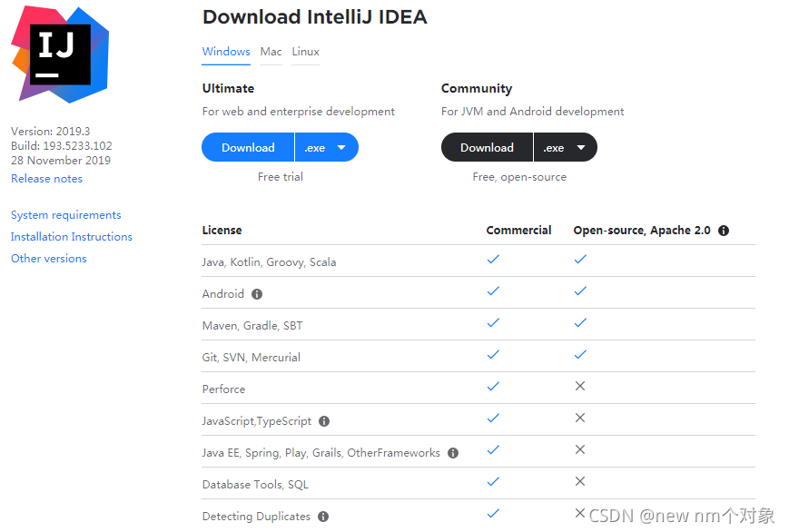789x532 pixels.
Task: Show info for Java EE, Spring frameworks
Action: point(453,453)
